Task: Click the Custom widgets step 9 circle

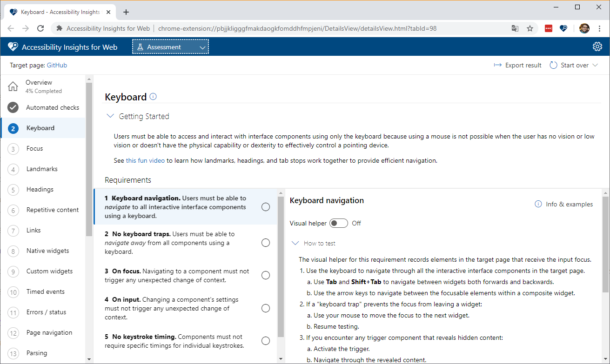Action: tap(13, 271)
